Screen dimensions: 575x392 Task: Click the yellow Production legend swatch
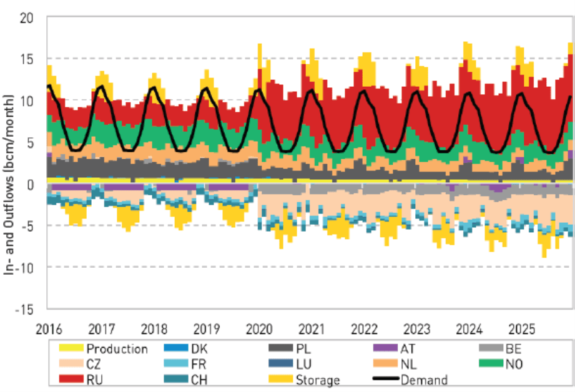(71, 348)
